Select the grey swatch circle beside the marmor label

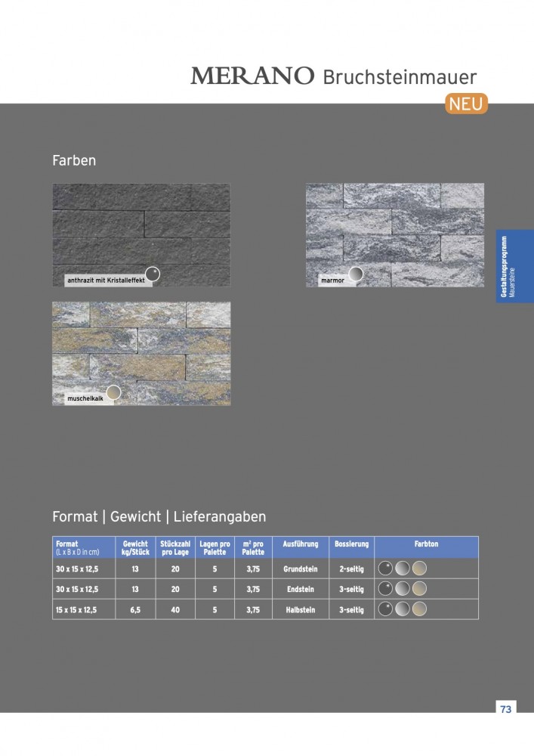354,274
